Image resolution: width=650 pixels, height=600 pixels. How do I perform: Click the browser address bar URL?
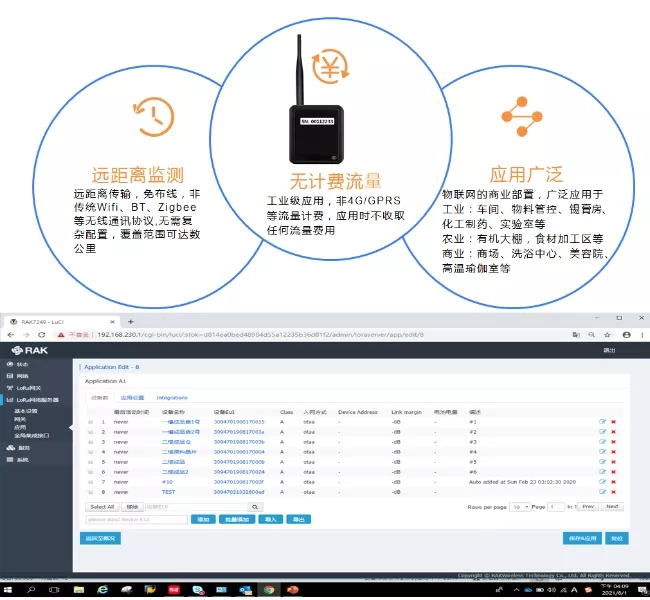click(260, 335)
